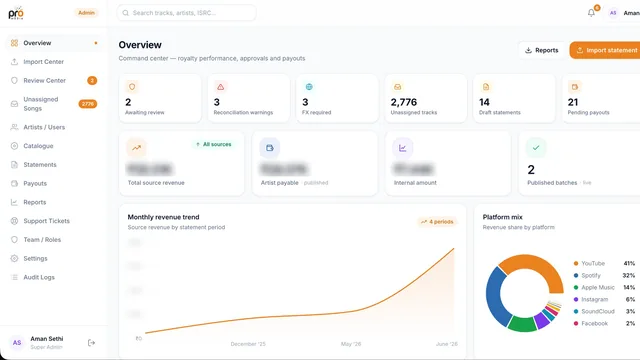Click the Import Center upload icon
Image resolution: width=640 pixels, height=360 pixels.
tap(14, 62)
